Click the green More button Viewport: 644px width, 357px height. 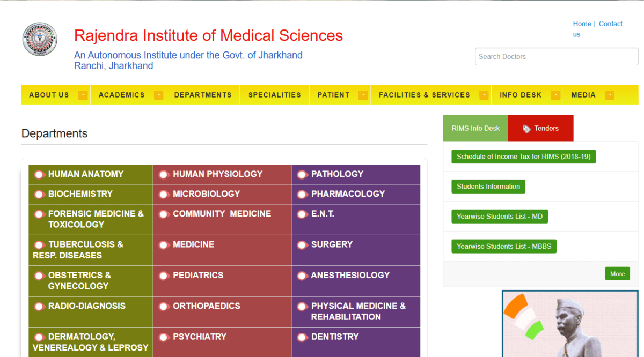click(x=617, y=274)
